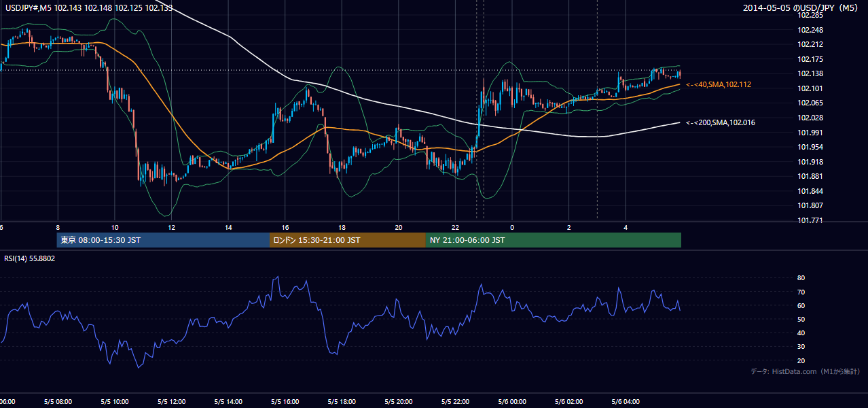Screen dimensions: 868x408
Task: Click price axis value 101.771
Action: (x=810, y=220)
